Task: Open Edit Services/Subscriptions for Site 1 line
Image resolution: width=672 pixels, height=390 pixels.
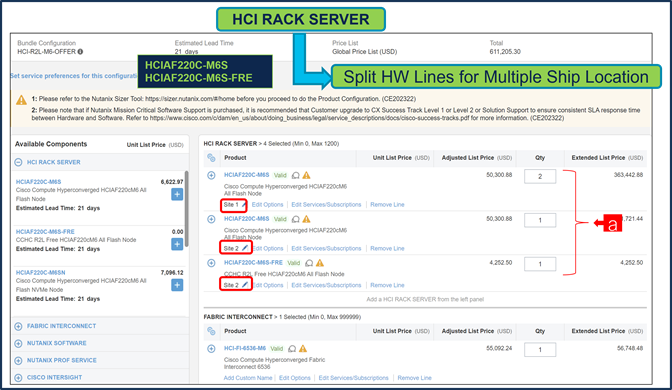Action: 326,205
